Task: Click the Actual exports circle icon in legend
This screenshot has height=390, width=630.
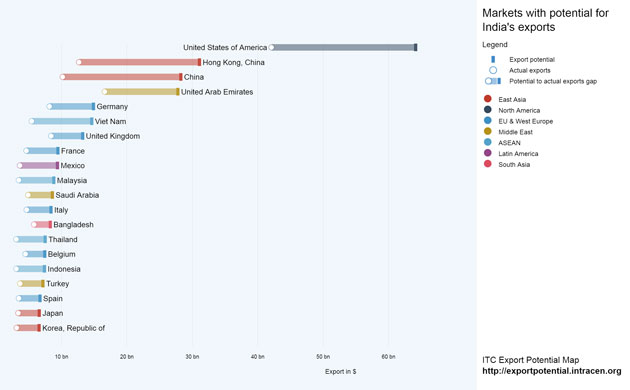Action: [493, 70]
